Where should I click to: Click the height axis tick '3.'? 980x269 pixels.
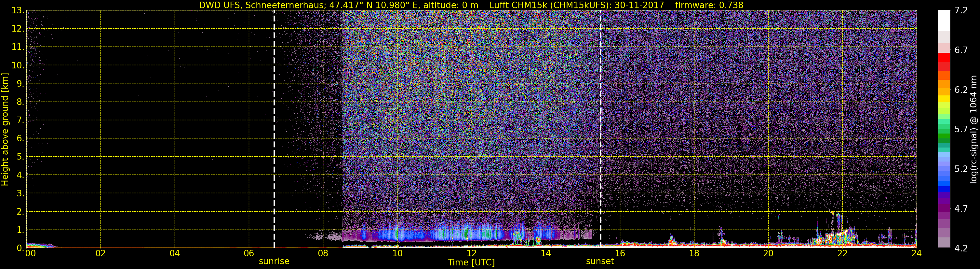point(20,193)
